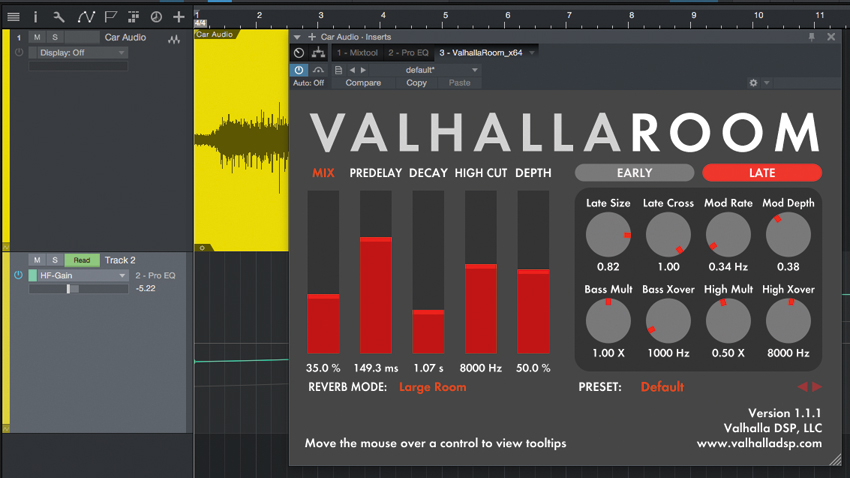Click the HIGH CUT slider bar

(481, 272)
